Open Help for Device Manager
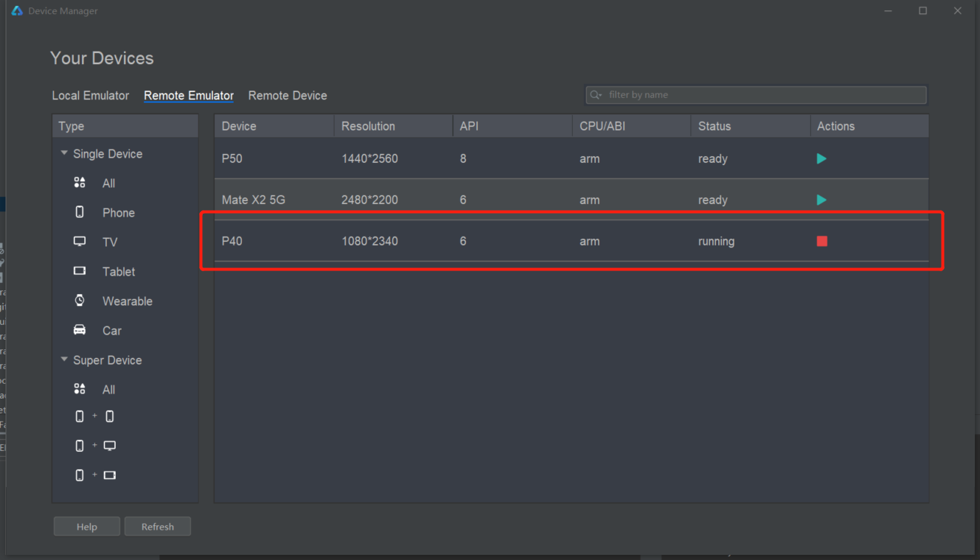 click(x=87, y=527)
